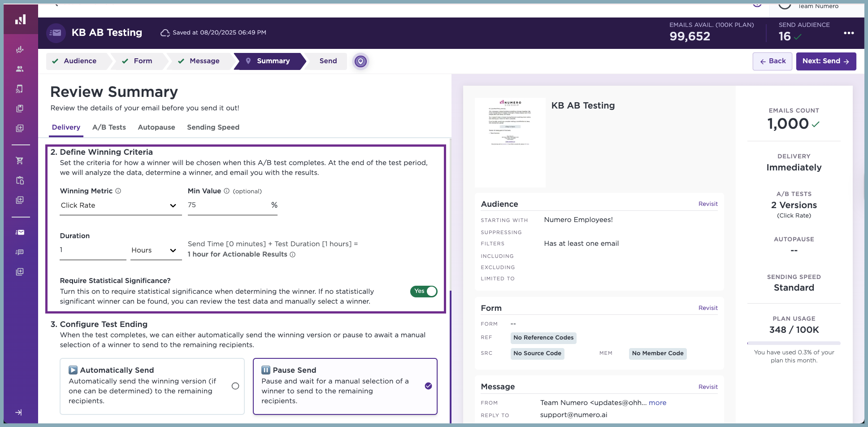Image resolution: width=868 pixels, height=427 pixels.
Task: Click the Plan Usage progress bar
Action: coord(794,343)
